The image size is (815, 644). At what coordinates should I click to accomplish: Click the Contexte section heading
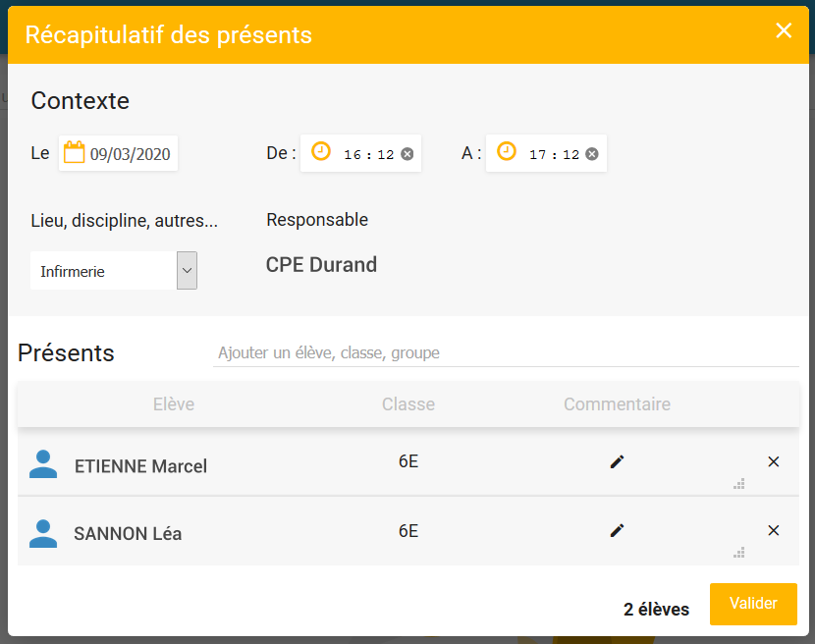pos(81,100)
